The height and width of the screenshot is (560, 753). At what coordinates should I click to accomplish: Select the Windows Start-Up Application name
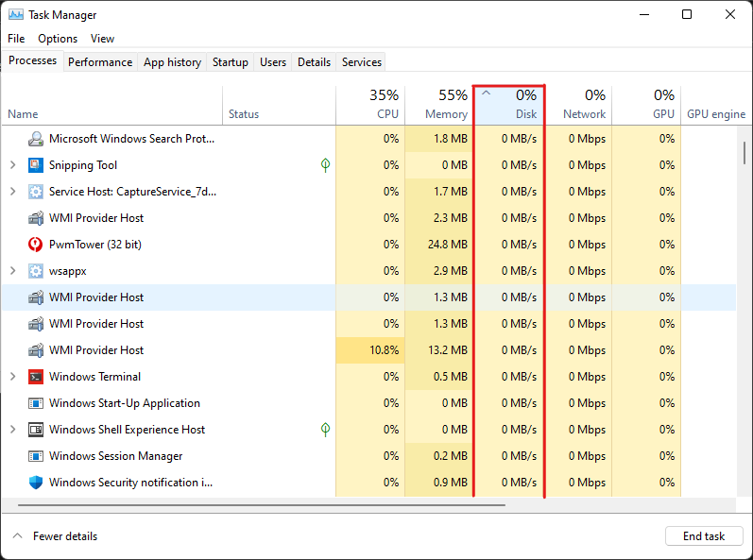(125, 403)
